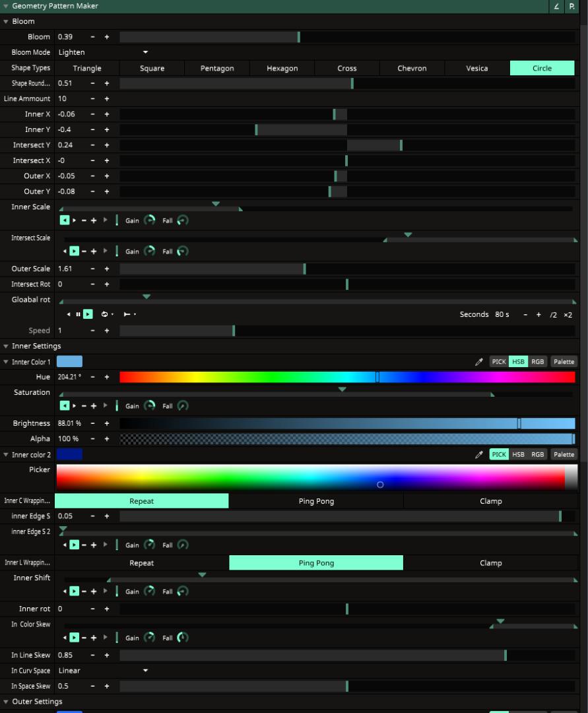Screen dimensions: 588x713
Task: Adjust the Gain knob for Saturation
Action: pyautogui.click(x=150, y=406)
